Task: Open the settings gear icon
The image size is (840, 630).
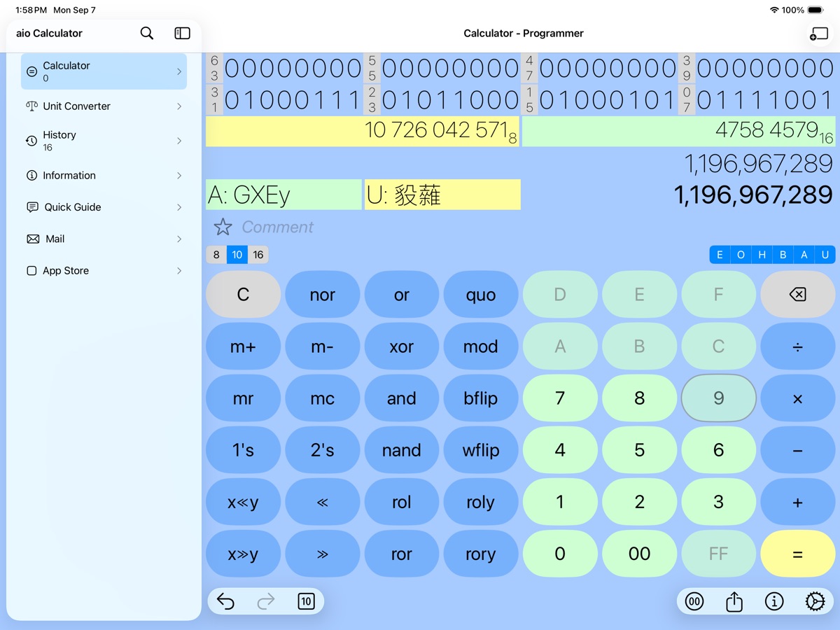Action: pos(815,601)
